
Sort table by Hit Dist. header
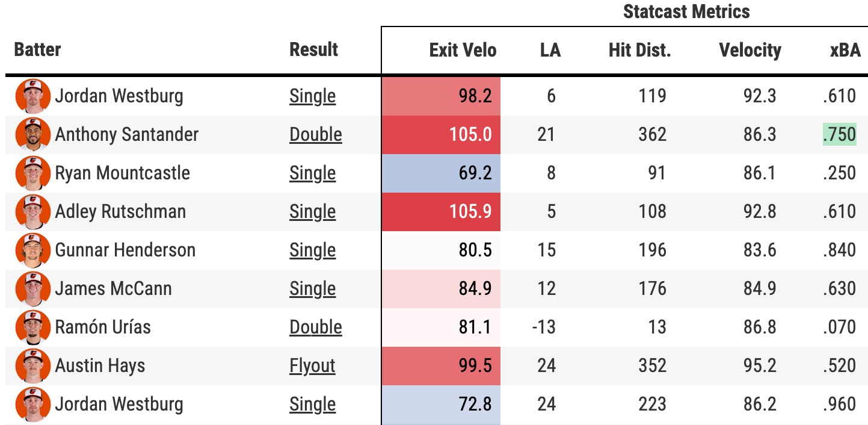click(639, 50)
